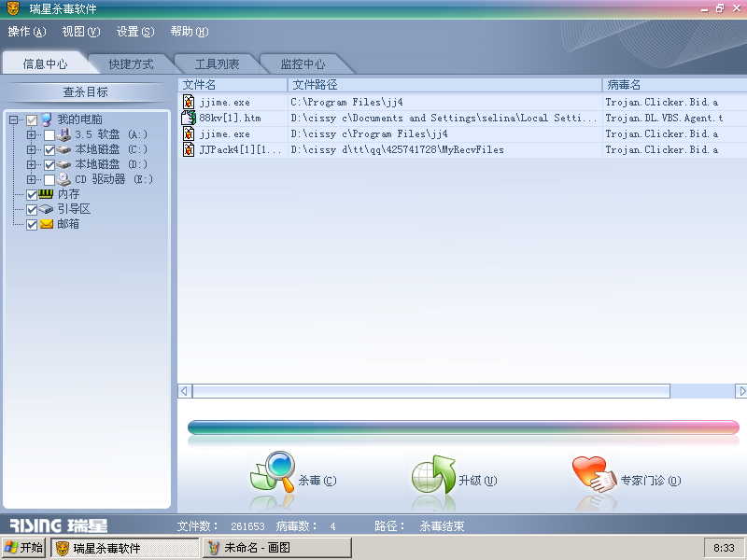Click the 杀毒结束 path status text
The height and width of the screenshot is (560, 747).
(442, 526)
